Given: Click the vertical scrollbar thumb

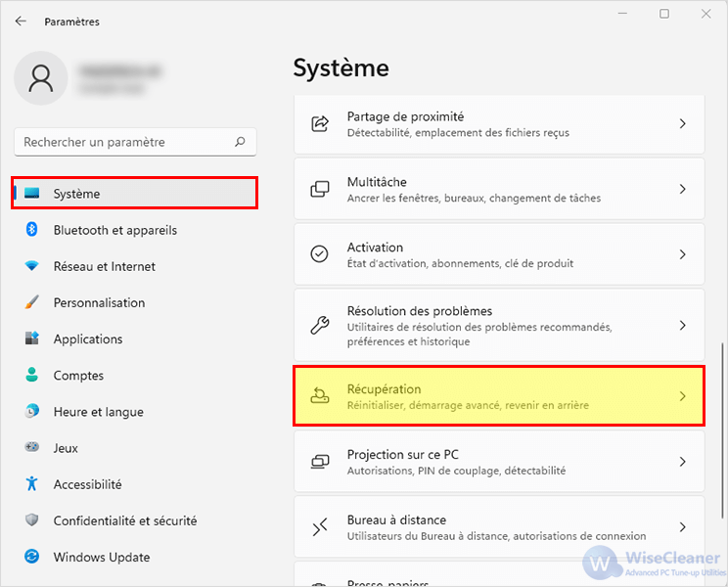Looking at the screenshot, I should (x=722, y=431).
